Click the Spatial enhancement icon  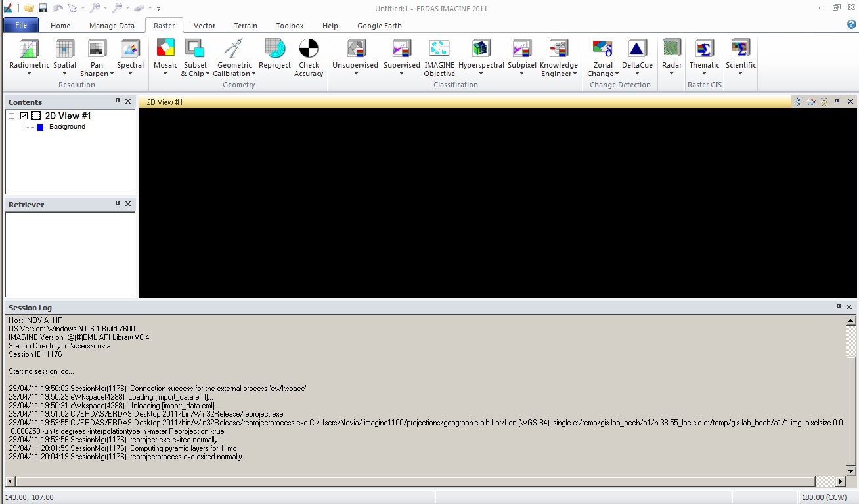[64, 49]
